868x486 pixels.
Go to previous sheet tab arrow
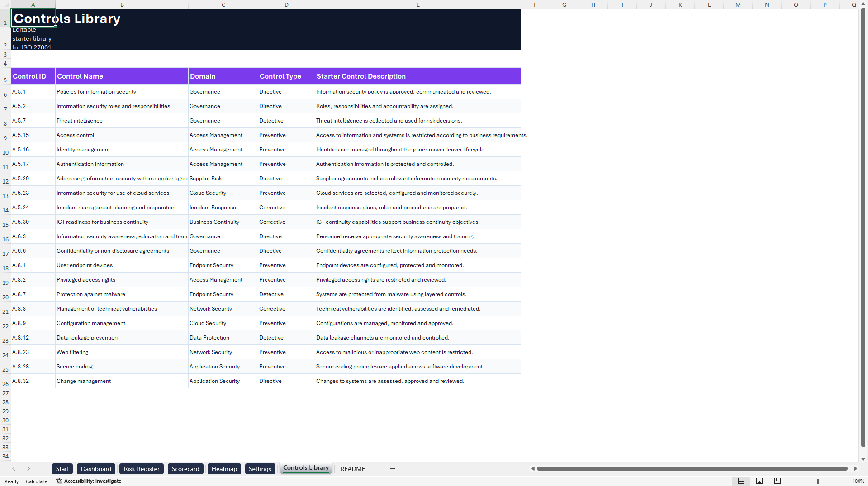pyautogui.click(x=14, y=469)
